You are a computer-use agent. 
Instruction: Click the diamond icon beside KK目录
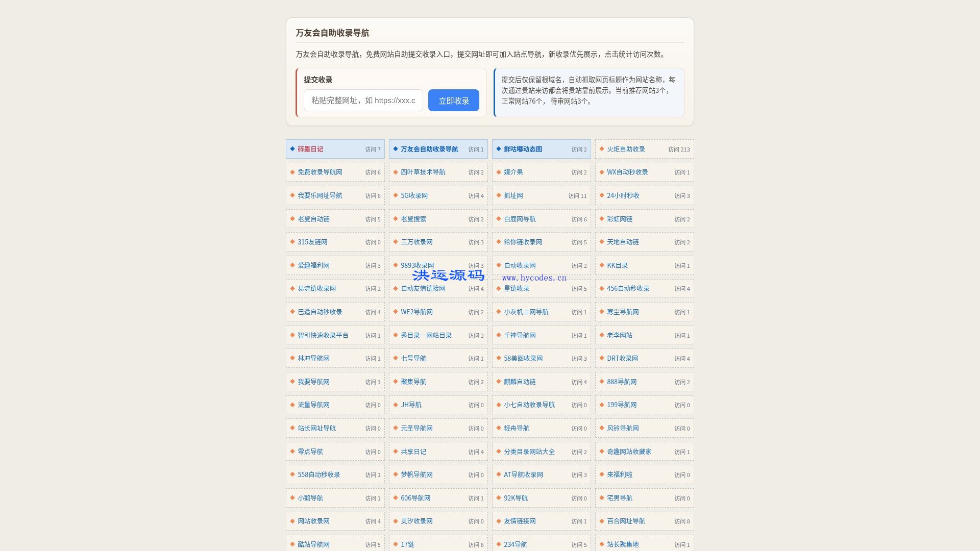click(602, 265)
